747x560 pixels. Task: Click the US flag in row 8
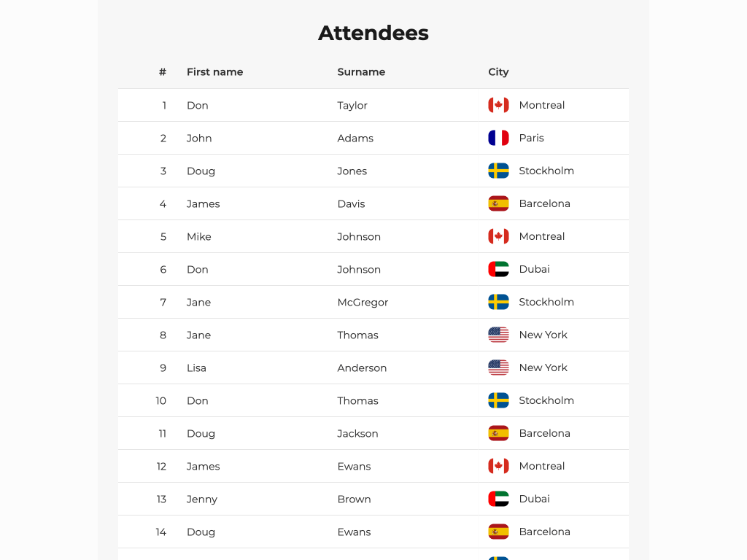pos(498,335)
